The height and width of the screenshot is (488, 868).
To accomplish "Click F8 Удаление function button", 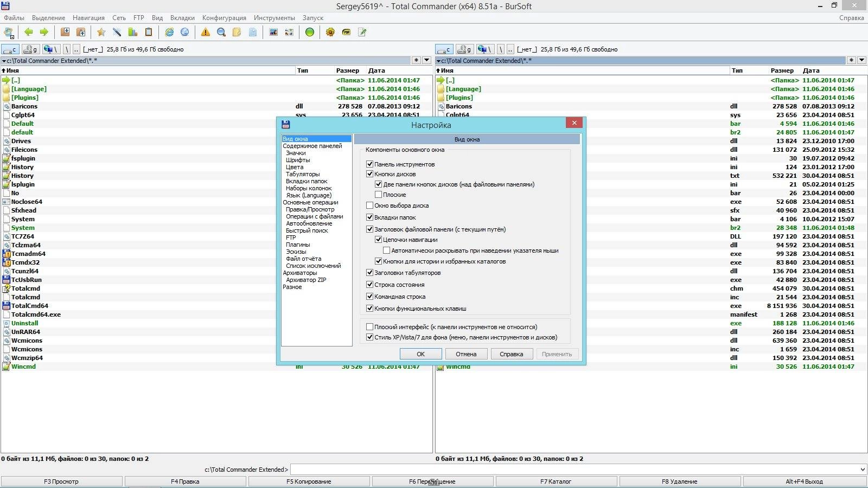I will coord(680,481).
